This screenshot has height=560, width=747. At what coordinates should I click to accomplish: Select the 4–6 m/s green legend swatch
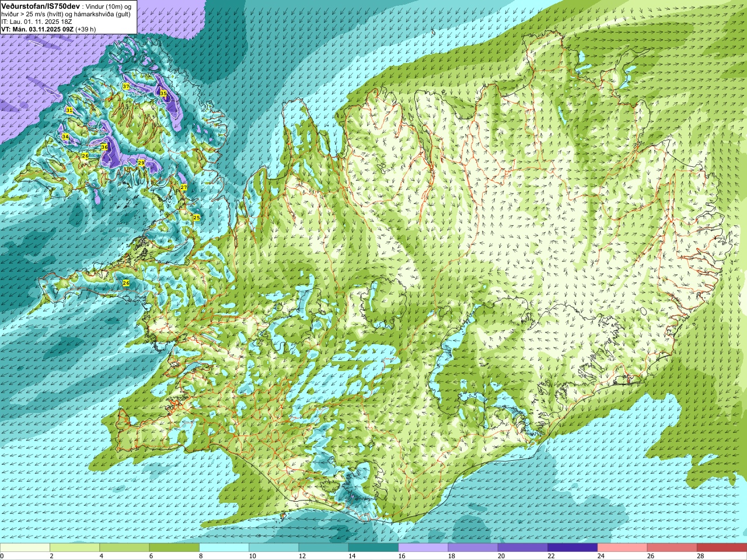[x=124, y=548]
